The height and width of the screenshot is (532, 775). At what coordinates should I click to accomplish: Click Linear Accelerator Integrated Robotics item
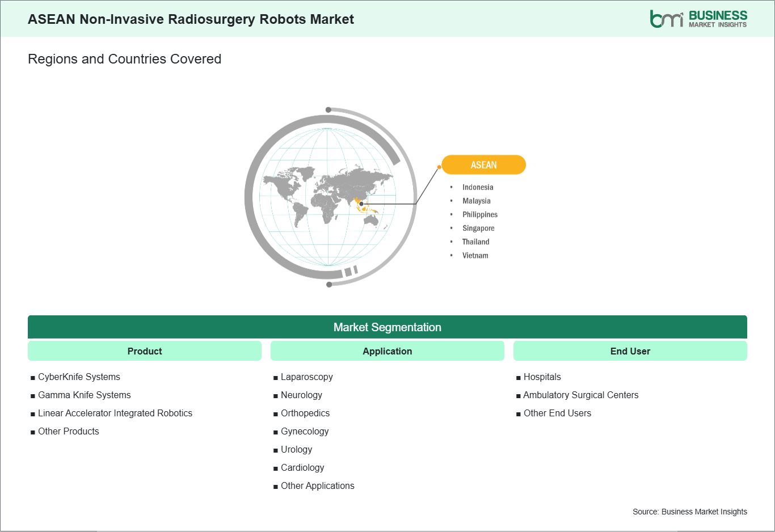[115, 413]
